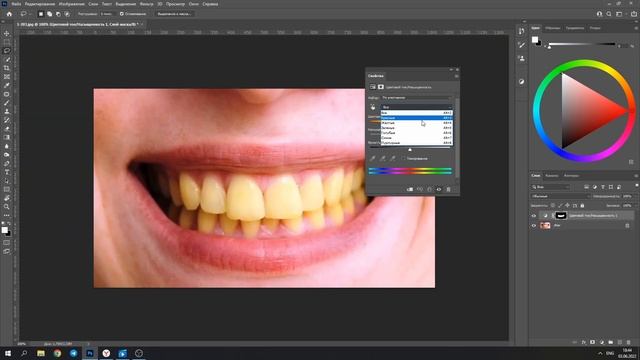Select the Magic Wand tool
The height and width of the screenshot is (360, 640).
pyautogui.click(x=7, y=60)
